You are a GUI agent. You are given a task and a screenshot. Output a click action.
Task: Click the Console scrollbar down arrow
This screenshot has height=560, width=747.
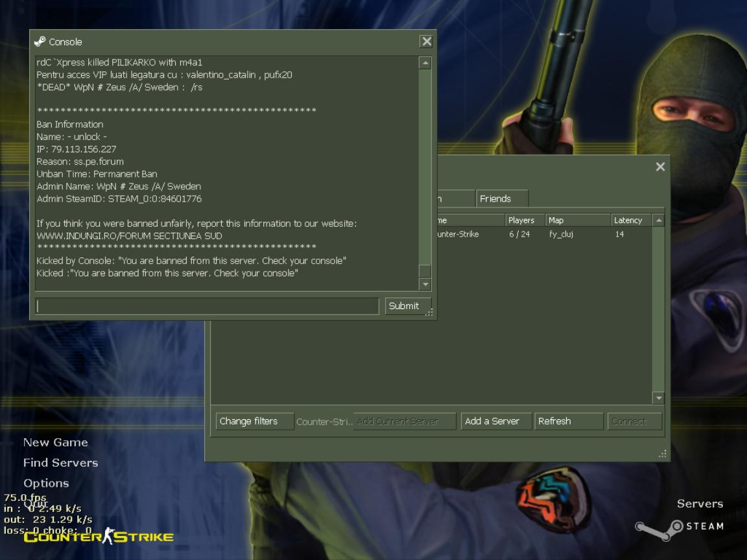(425, 285)
